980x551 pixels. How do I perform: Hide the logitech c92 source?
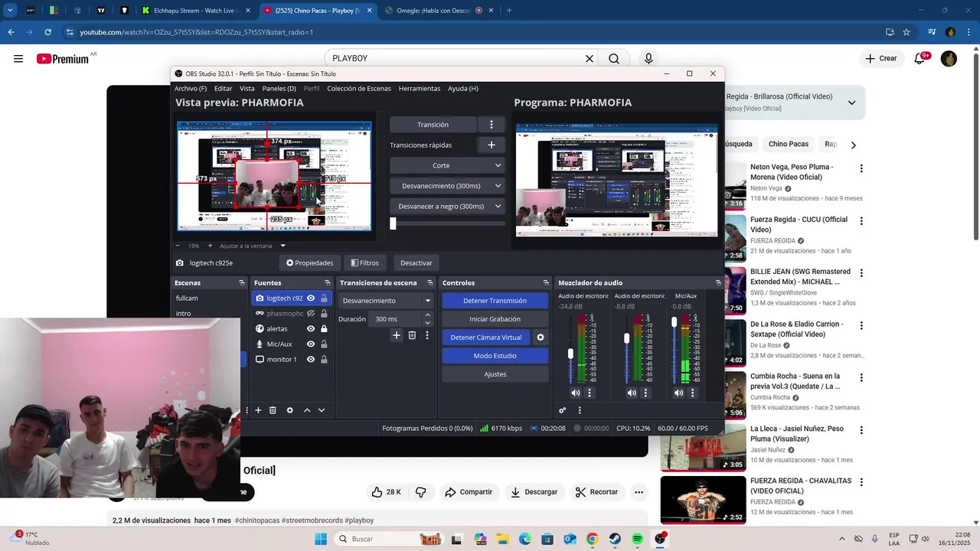coord(311,298)
